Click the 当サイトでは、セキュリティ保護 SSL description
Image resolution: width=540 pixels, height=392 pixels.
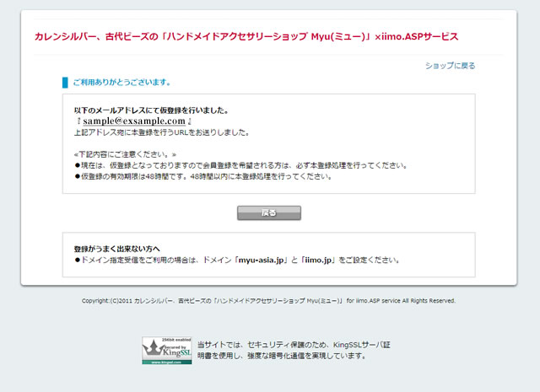click(x=294, y=351)
